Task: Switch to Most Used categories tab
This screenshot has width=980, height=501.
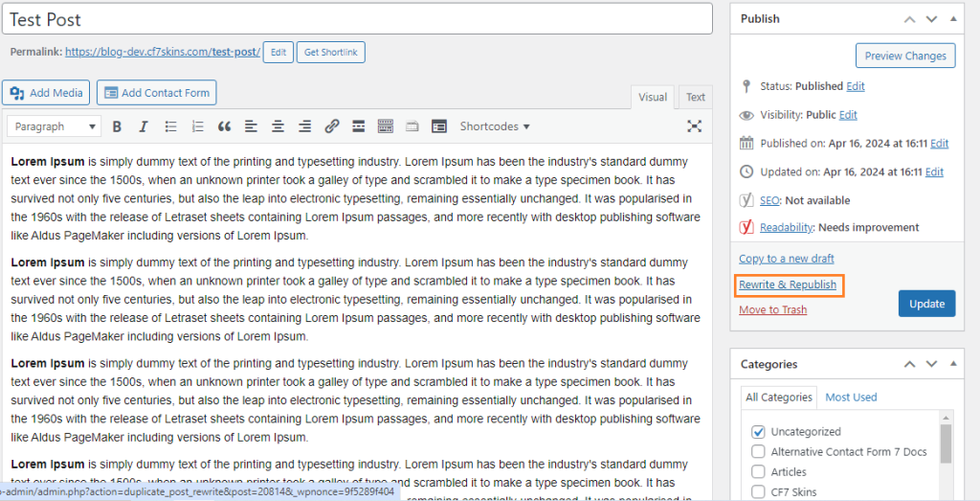Action: (851, 398)
